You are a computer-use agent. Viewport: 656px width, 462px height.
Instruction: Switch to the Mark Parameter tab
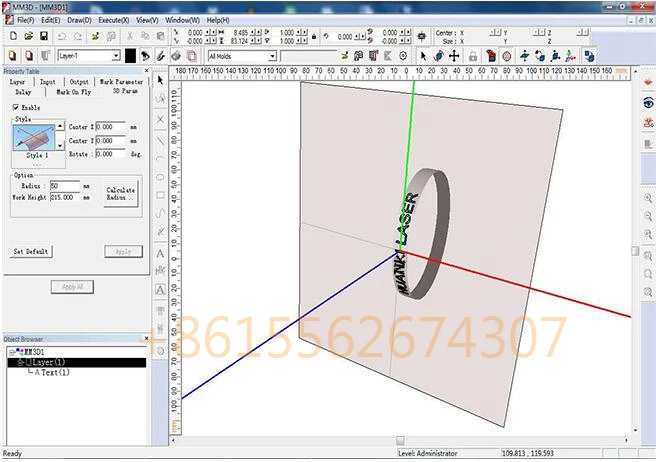121,82
